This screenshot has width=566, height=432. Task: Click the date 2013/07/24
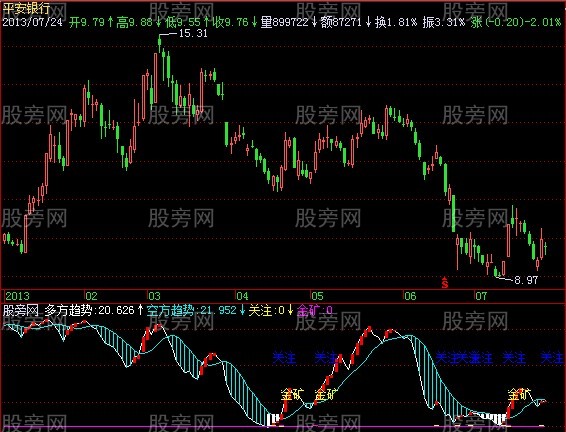click(32, 22)
